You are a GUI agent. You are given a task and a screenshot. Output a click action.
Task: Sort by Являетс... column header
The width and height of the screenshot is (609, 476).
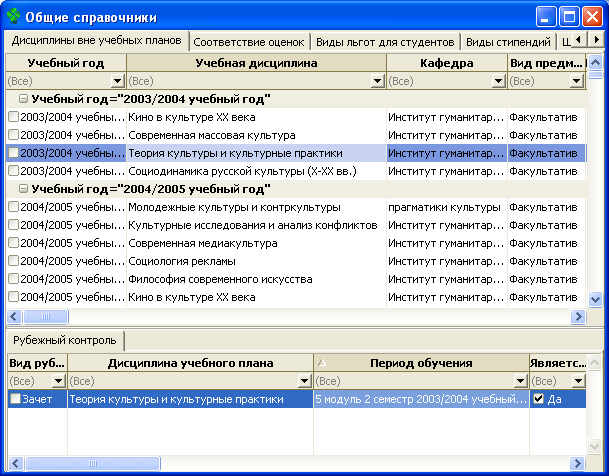[558, 363]
